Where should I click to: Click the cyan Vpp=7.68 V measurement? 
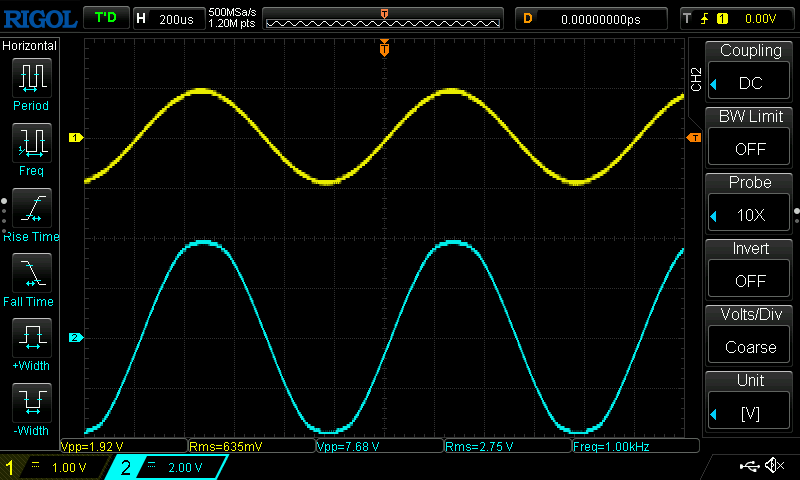(x=380, y=446)
